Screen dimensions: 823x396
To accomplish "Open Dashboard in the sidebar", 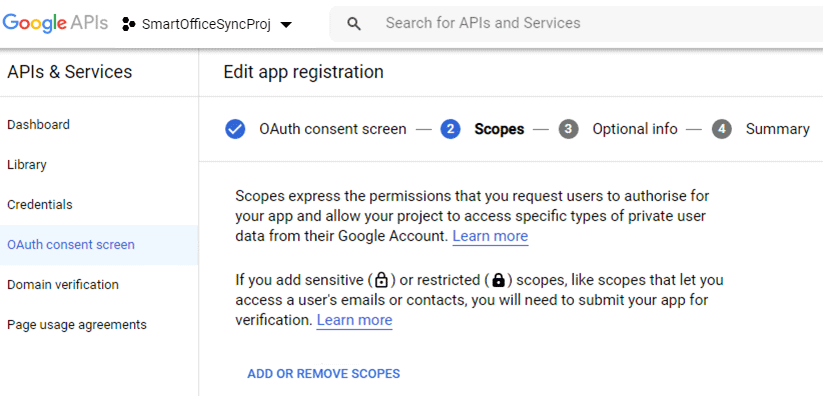I will point(38,124).
